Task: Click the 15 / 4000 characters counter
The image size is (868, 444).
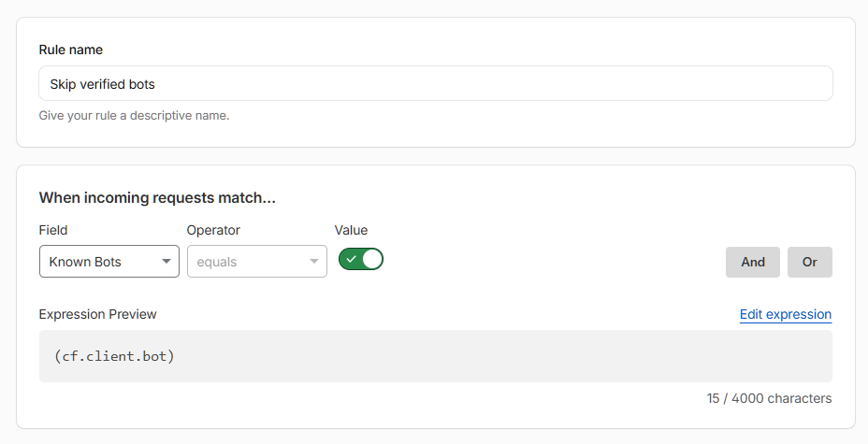Action: (769, 398)
